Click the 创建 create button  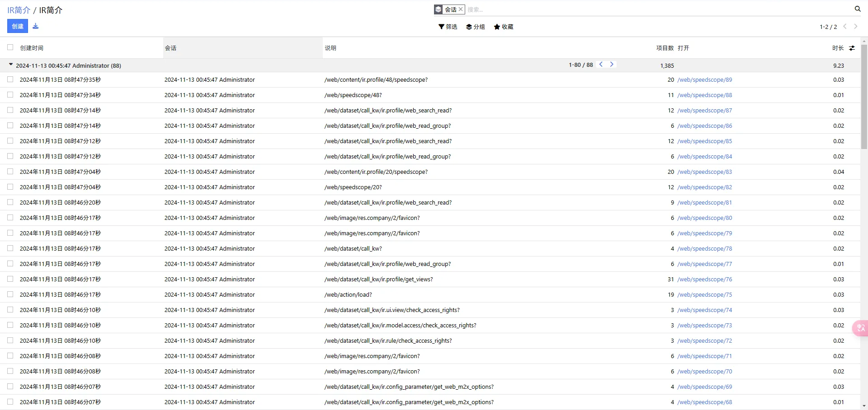pos(18,26)
